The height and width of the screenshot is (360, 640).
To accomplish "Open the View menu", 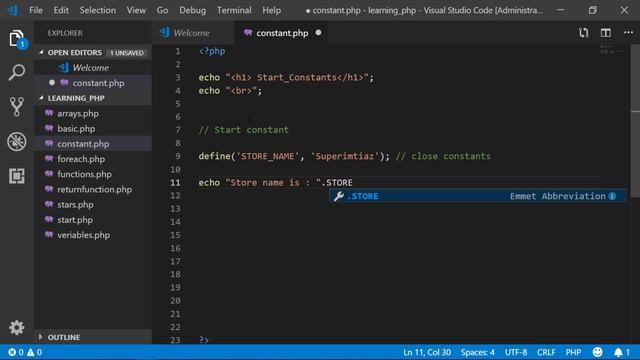I will [x=136, y=10].
